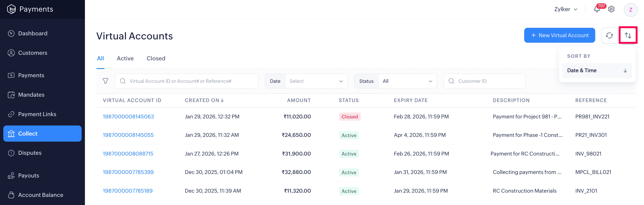This screenshot has width=644, height=205.
Task: Expand the Zylker organization dropdown
Action: (566, 9)
